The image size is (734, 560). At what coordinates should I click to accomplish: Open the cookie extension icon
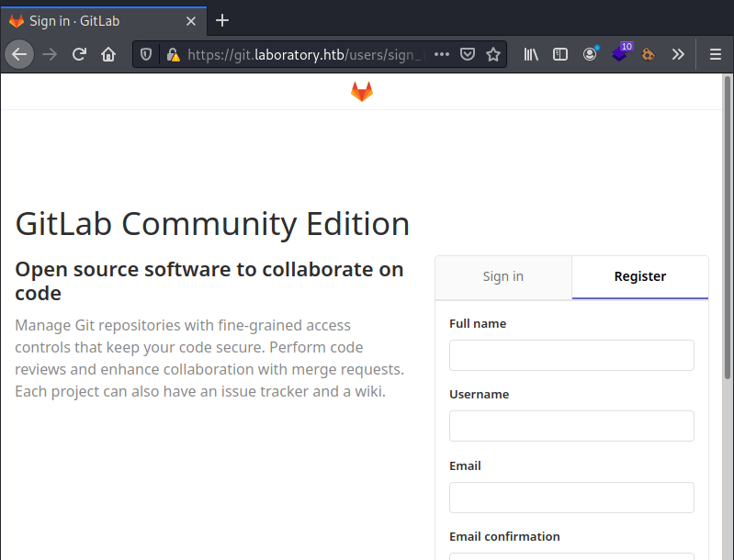point(649,55)
